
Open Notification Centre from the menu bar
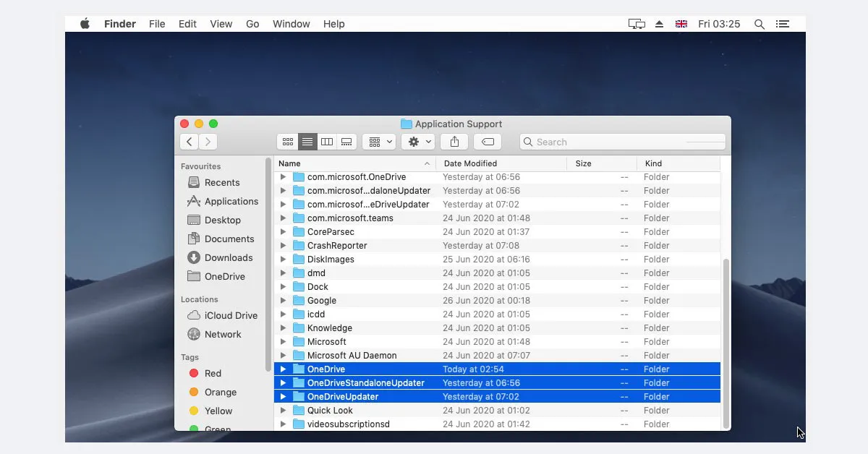click(x=782, y=24)
